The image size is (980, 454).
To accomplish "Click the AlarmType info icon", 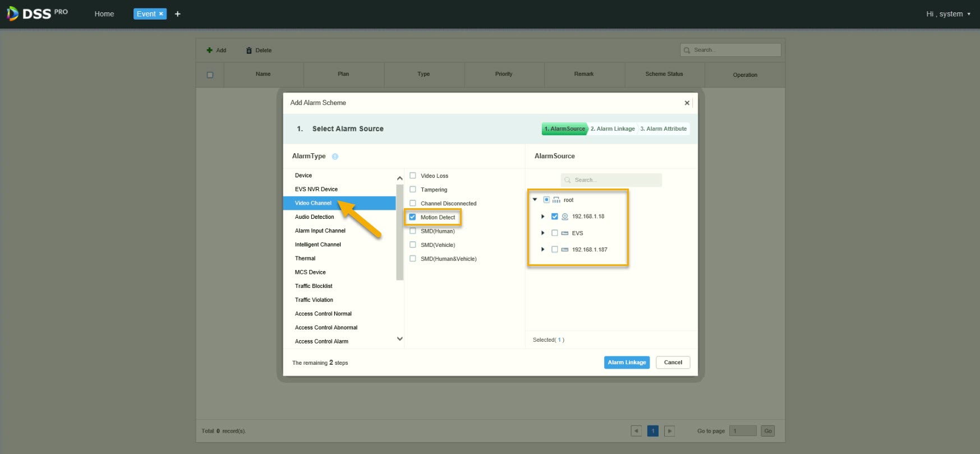I will pos(335,157).
